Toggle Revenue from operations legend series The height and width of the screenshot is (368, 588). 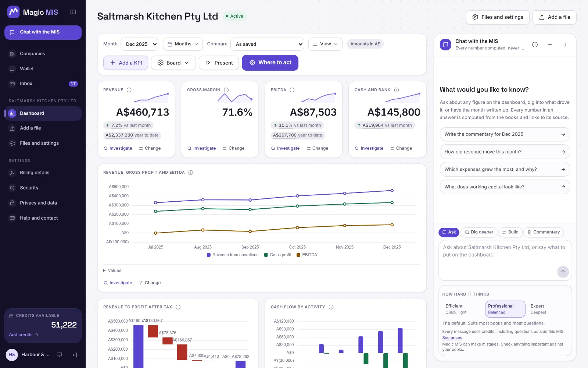coord(233,255)
